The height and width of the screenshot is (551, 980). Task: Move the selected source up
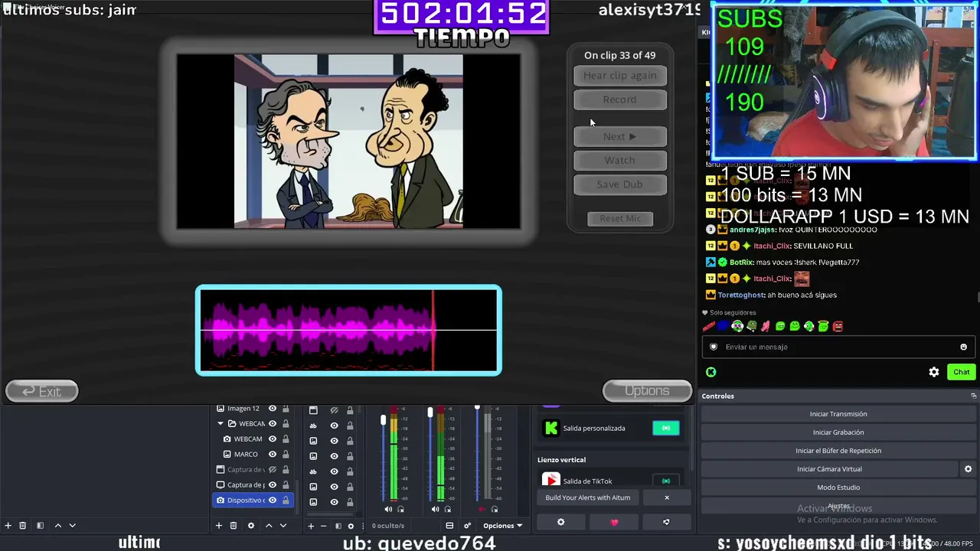tap(269, 526)
